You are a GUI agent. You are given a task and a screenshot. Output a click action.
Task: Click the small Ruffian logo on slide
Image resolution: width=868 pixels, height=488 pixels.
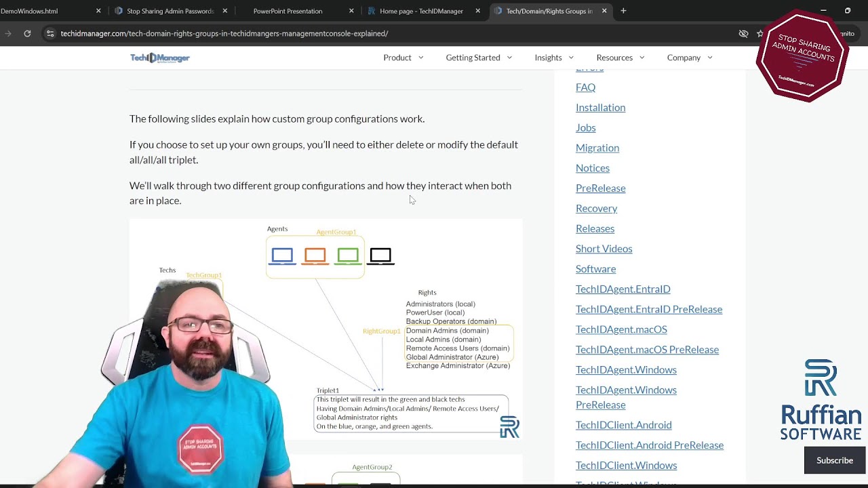(509, 427)
